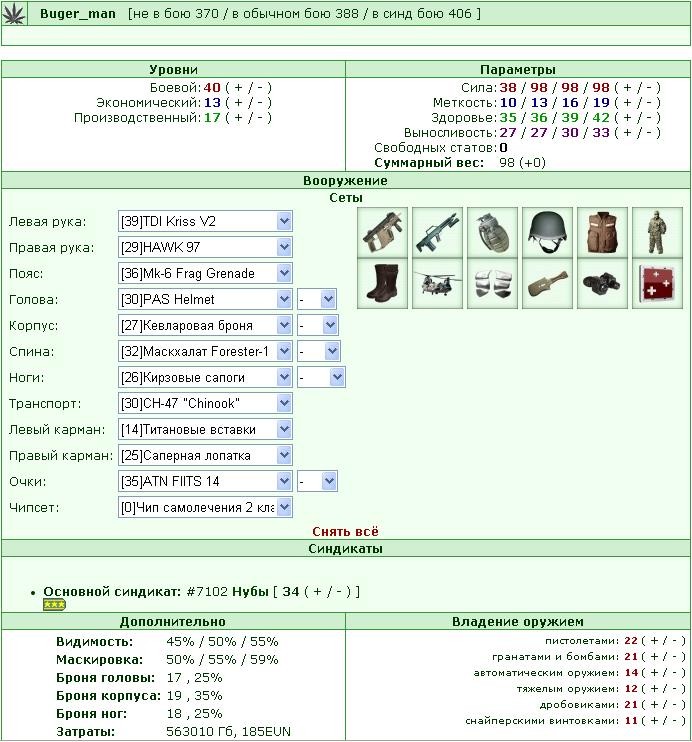Click the TDI Kriss V2 weapon icon
Viewport: 692px width, 742px height.
382,232
